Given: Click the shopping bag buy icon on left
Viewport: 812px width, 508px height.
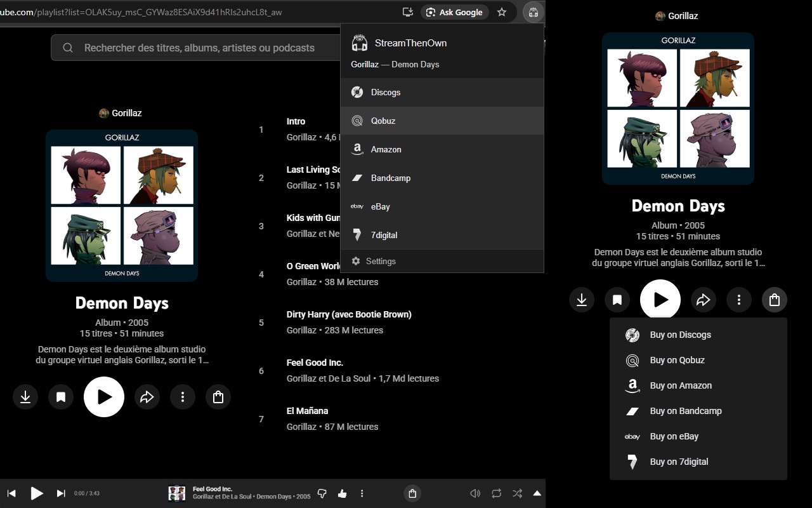Looking at the screenshot, I should (x=218, y=397).
